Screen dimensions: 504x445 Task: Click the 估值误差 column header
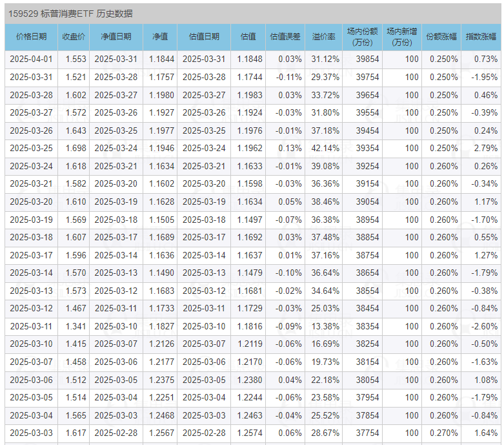pyautogui.click(x=285, y=37)
